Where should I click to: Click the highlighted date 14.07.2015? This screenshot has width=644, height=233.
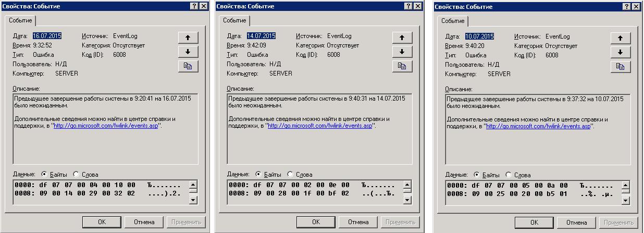pos(261,36)
